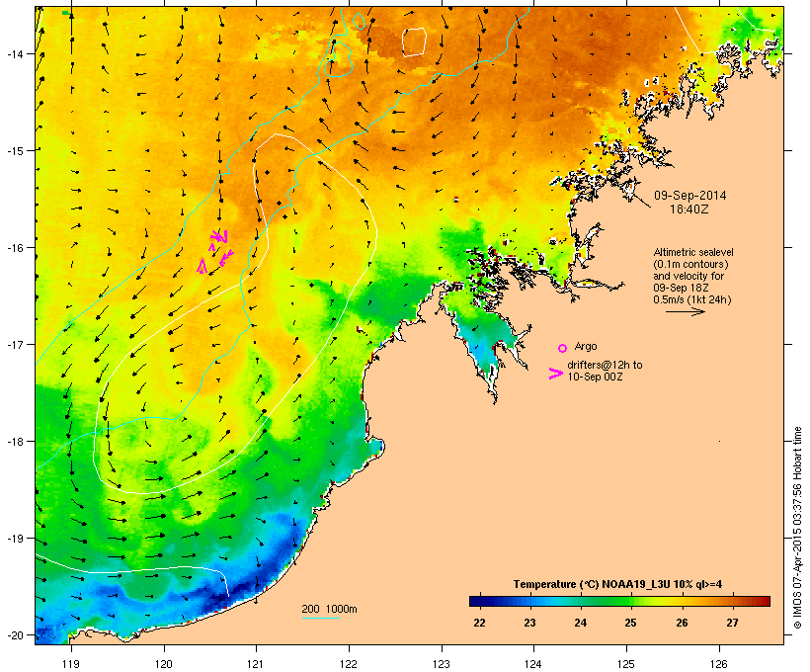This screenshot has width=810, height=672.
Task: Click the "drifters@12h to" legend text
Action: coord(605,365)
